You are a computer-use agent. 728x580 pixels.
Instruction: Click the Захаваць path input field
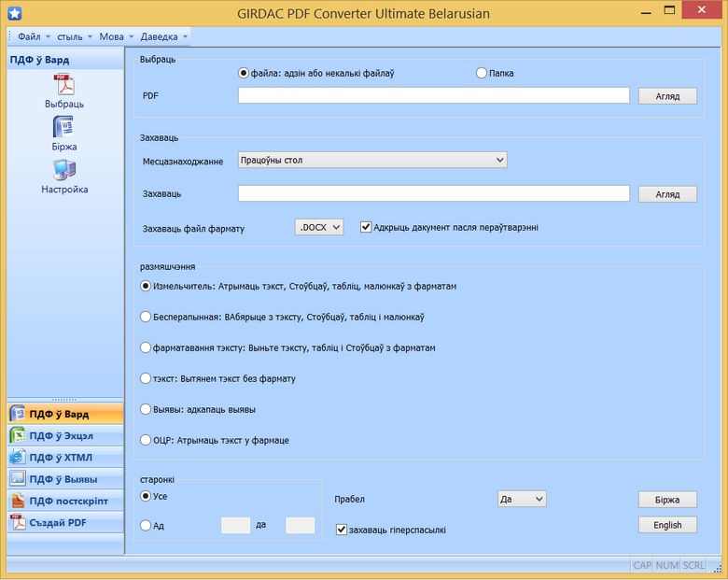434,193
